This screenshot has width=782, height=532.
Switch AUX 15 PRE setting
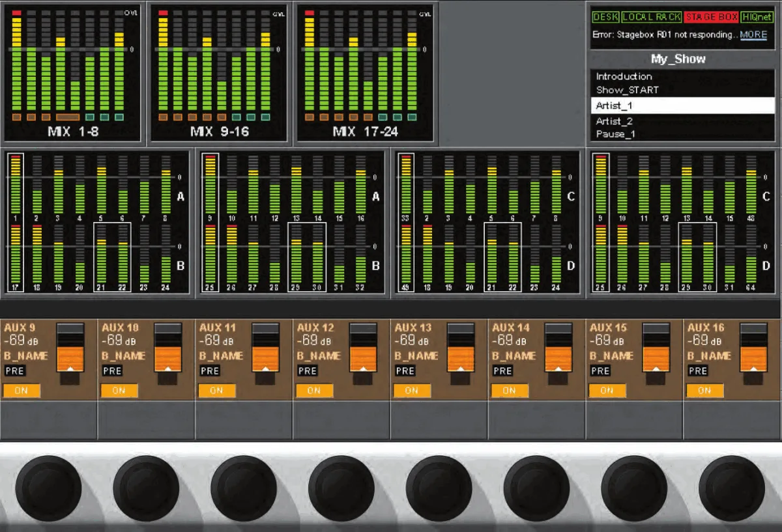click(600, 371)
